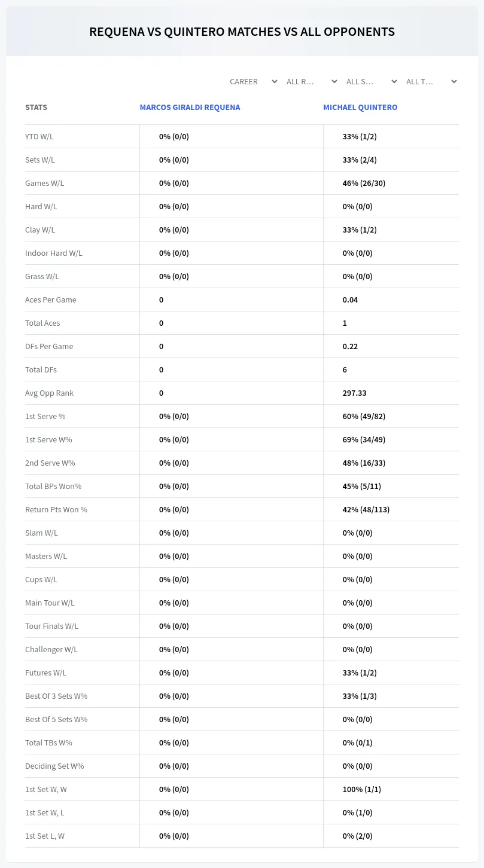Viewport: 484px width, 868px height.
Task: Select the Total BPs Won% row label
Action: (53, 486)
